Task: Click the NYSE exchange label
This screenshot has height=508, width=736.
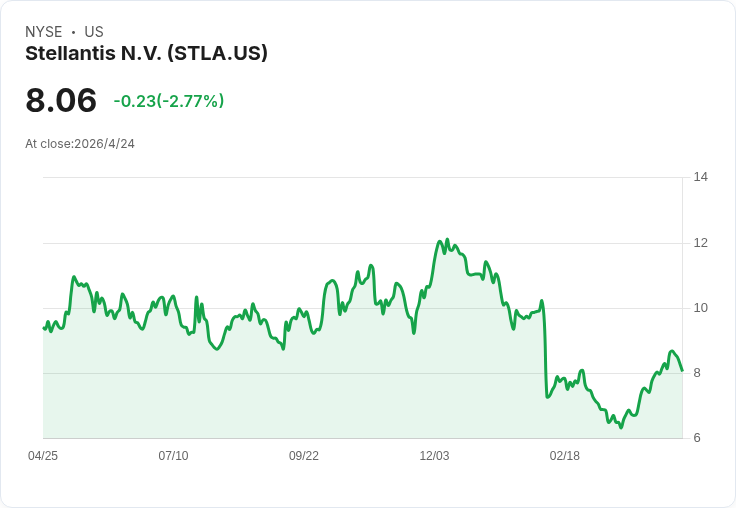Action: 44,32
